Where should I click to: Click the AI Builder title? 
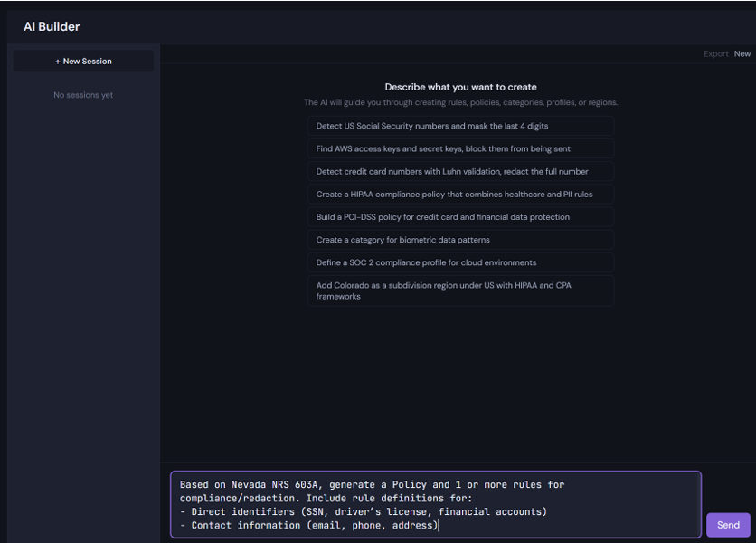pos(52,26)
